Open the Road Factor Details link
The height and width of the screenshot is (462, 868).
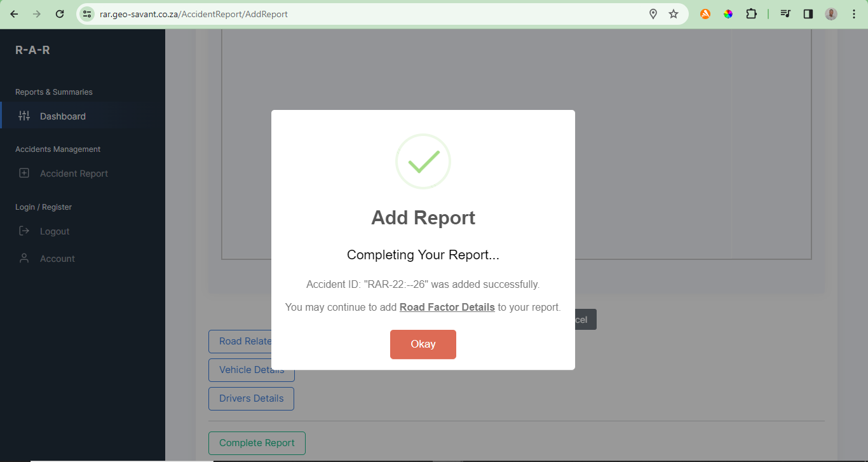point(447,307)
